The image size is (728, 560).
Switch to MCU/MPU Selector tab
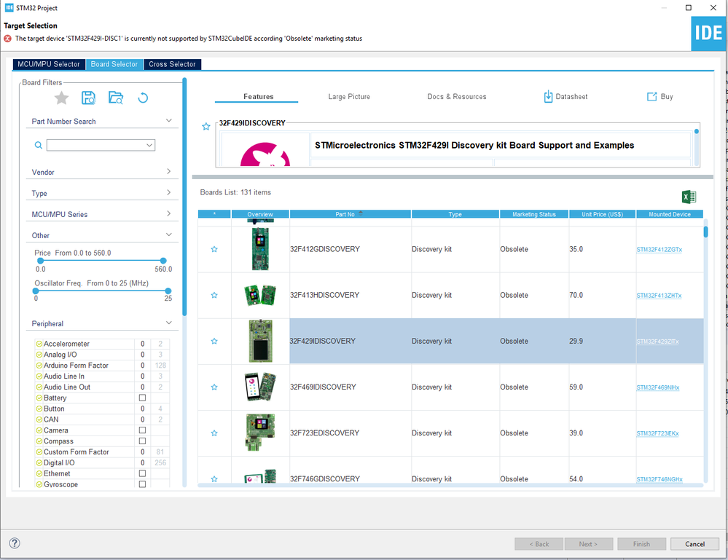click(x=49, y=65)
